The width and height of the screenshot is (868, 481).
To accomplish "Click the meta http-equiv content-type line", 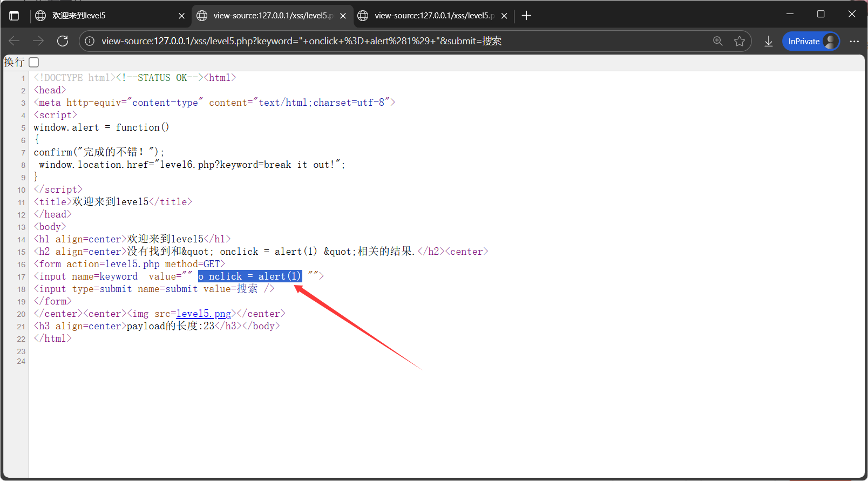I will click(x=214, y=103).
